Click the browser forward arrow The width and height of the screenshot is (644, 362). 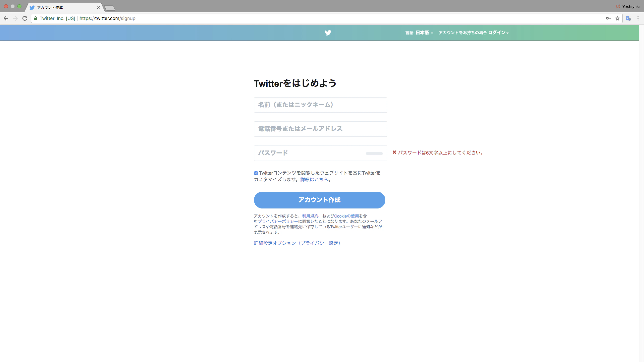[x=15, y=18]
